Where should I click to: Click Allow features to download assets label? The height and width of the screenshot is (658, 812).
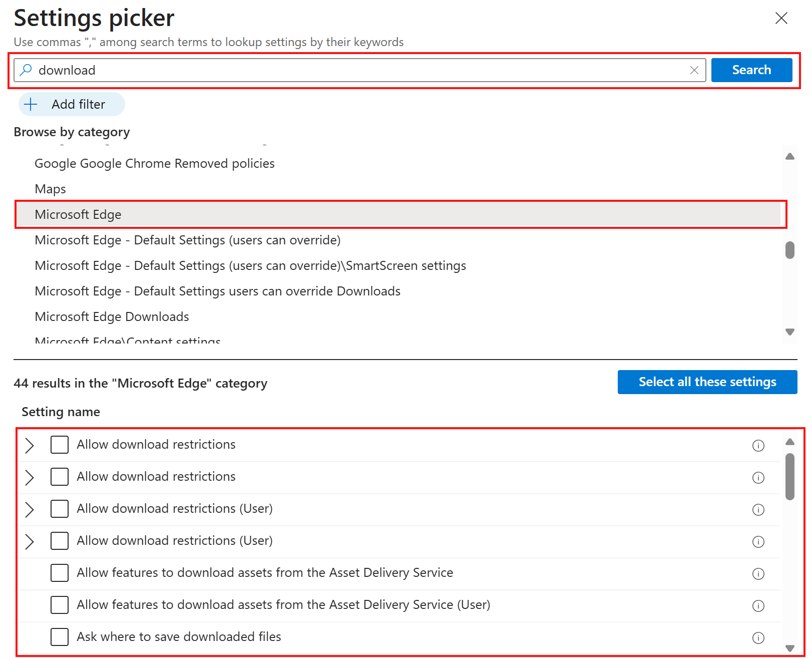point(265,572)
